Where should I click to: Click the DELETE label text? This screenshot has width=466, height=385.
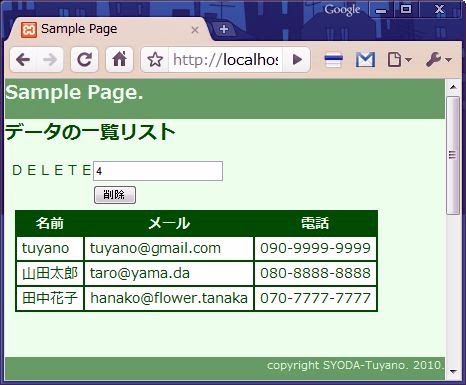[x=52, y=170]
